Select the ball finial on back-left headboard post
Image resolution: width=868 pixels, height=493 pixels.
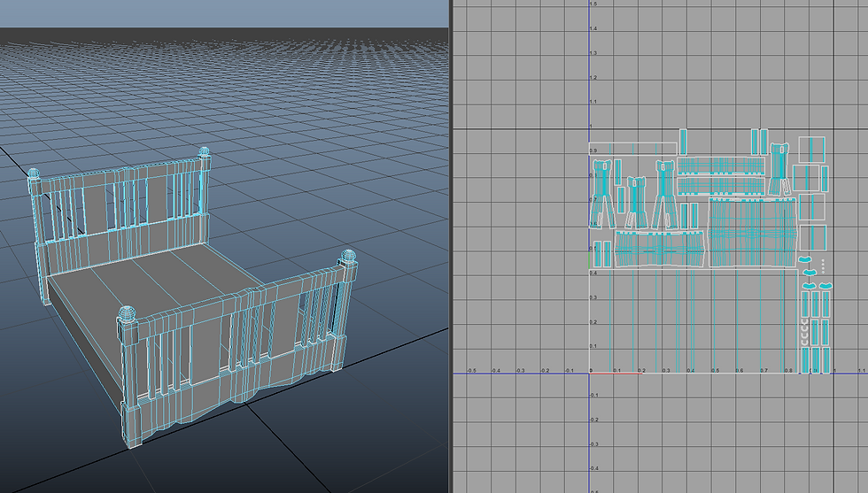coord(35,173)
